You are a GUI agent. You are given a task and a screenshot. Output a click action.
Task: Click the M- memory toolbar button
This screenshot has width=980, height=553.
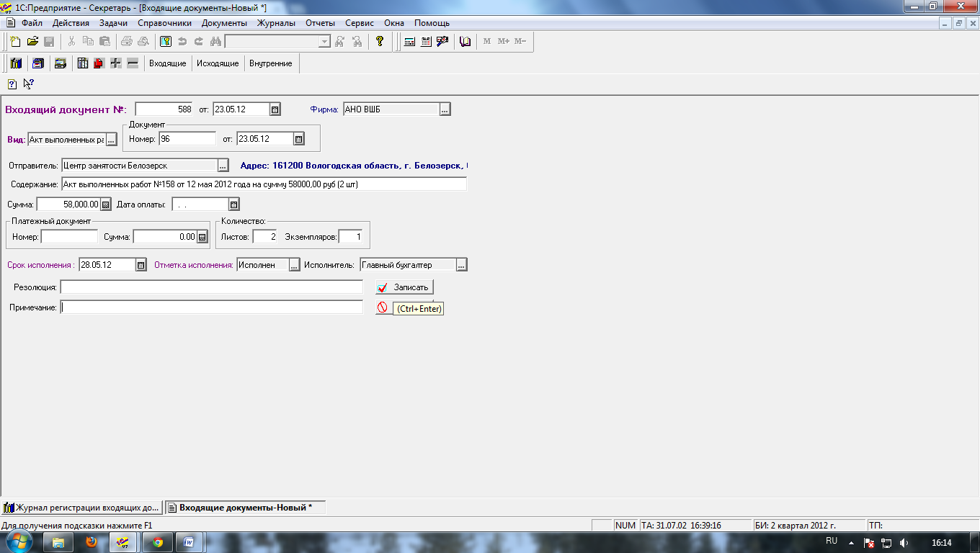coord(520,41)
